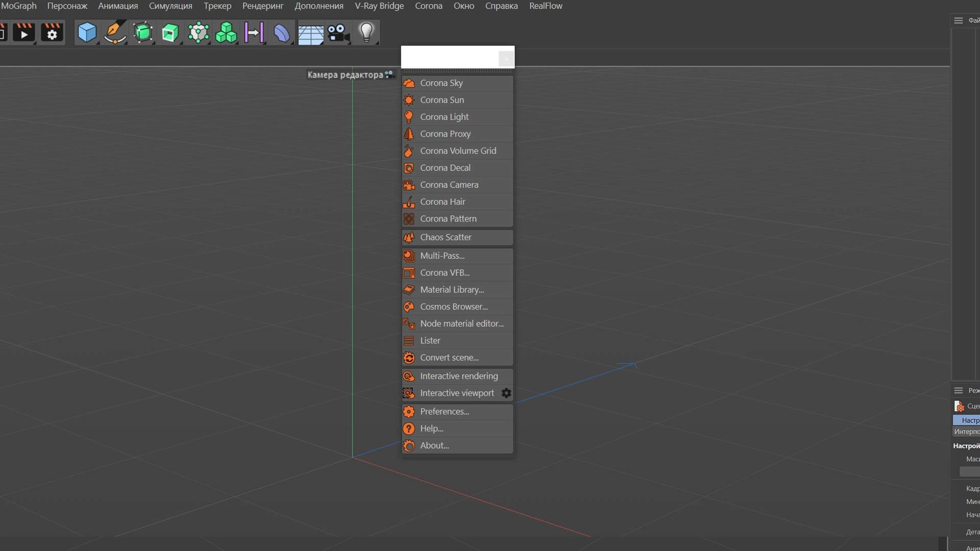This screenshot has width=980, height=551.
Task: Click the Render View play clapperboard icon
Action: tap(23, 33)
